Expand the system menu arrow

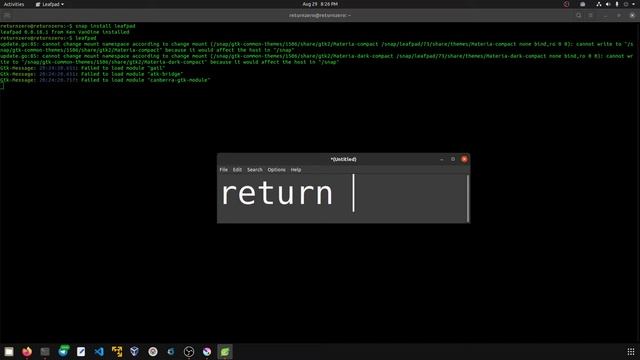pyautogui.click(x=633, y=4)
